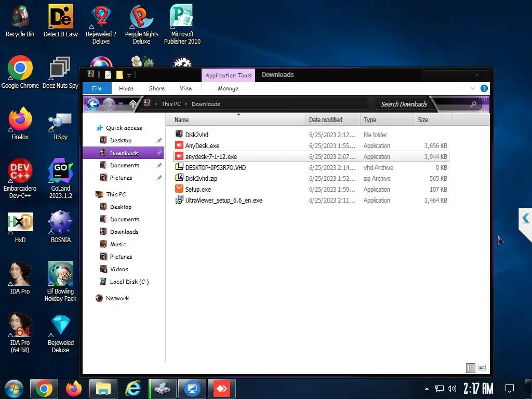Viewport: 532px width, 399px height.
Task: Launch Embarcadero Dev-C++ desktop icon
Action: (20, 179)
